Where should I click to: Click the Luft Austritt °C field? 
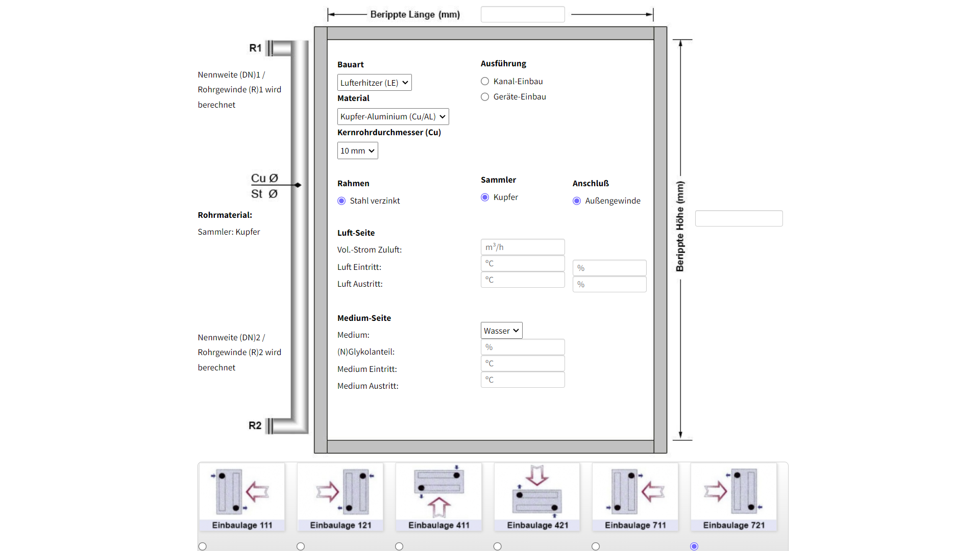tap(523, 280)
